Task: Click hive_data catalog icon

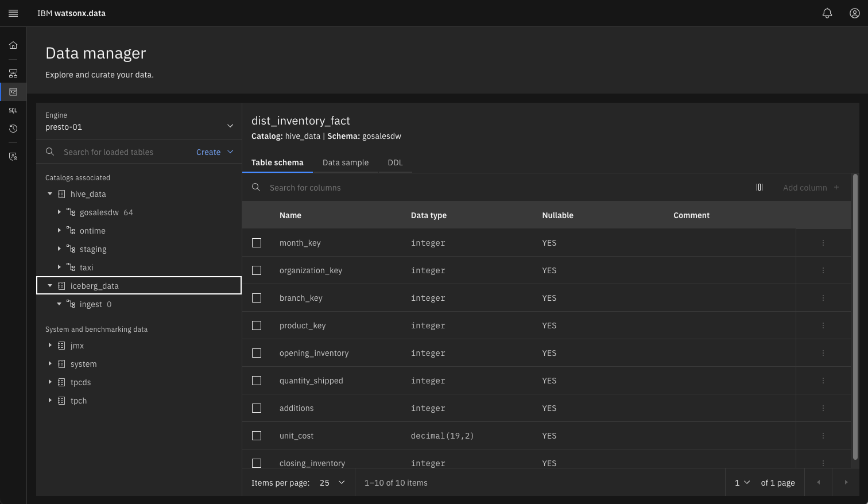Action: tap(61, 194)
